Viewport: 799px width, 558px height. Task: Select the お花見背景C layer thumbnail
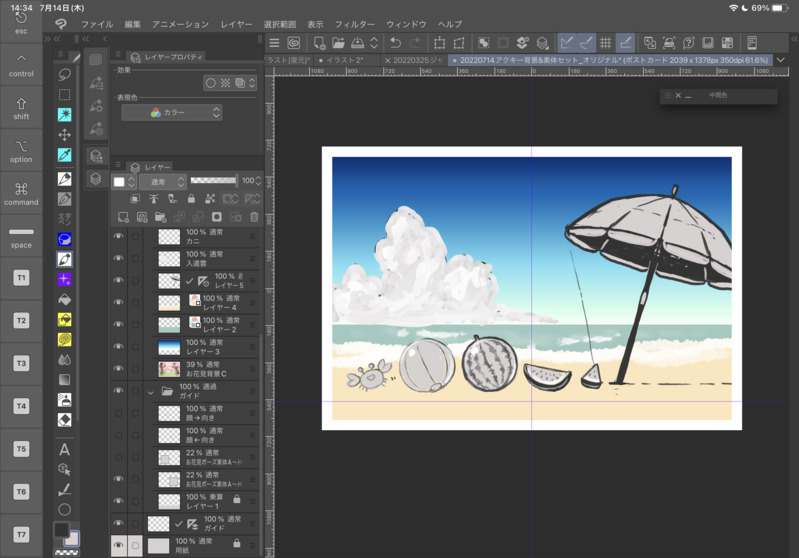[169, 369]
